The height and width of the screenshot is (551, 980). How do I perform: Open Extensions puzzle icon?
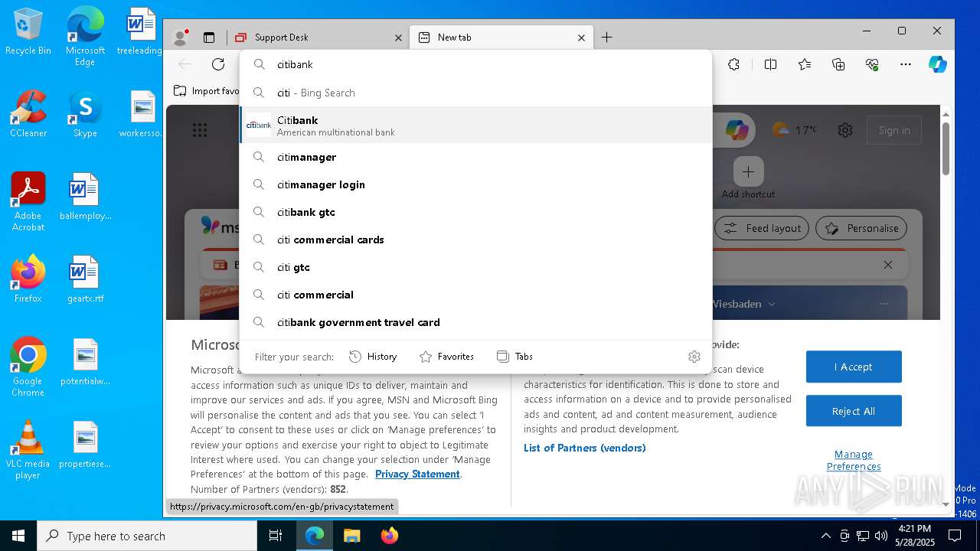[x=733, y=64]
